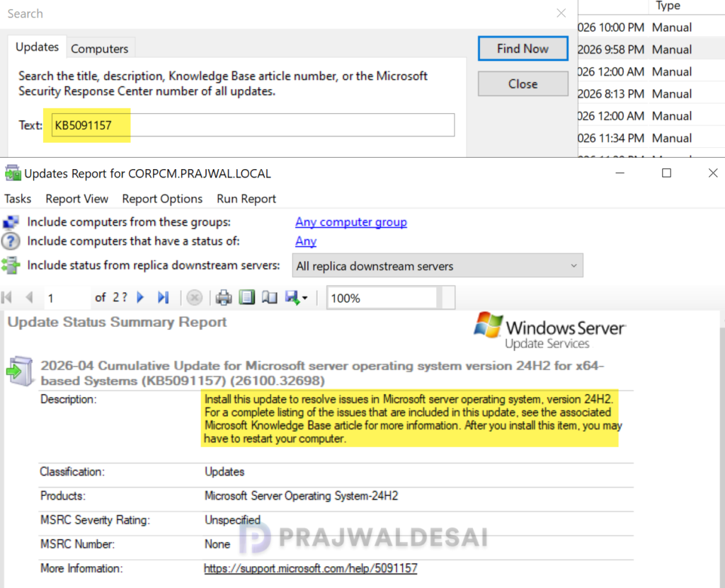Select row with 10:00 PM Manual

point(651,28)
